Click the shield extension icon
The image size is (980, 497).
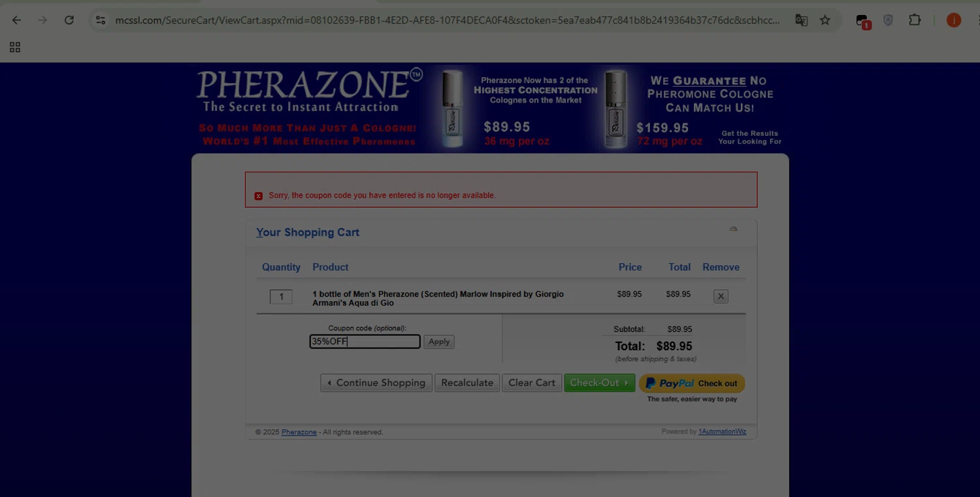888,20
